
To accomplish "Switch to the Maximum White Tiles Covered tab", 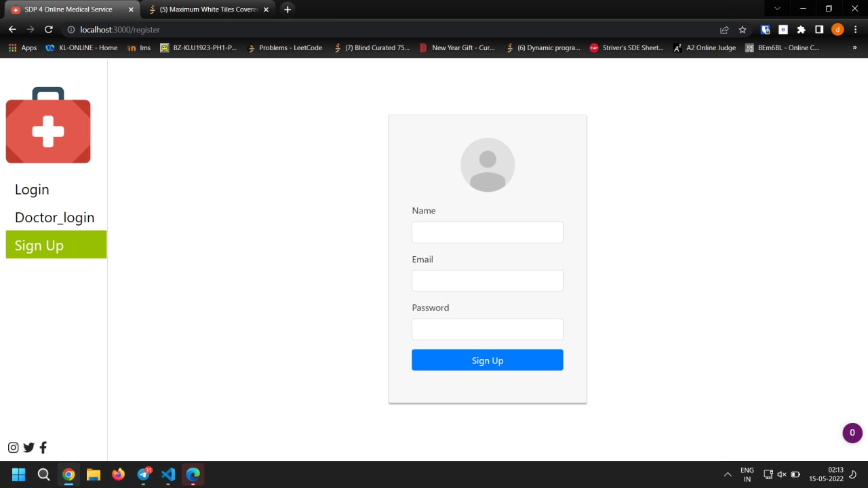I will (208, 9).
